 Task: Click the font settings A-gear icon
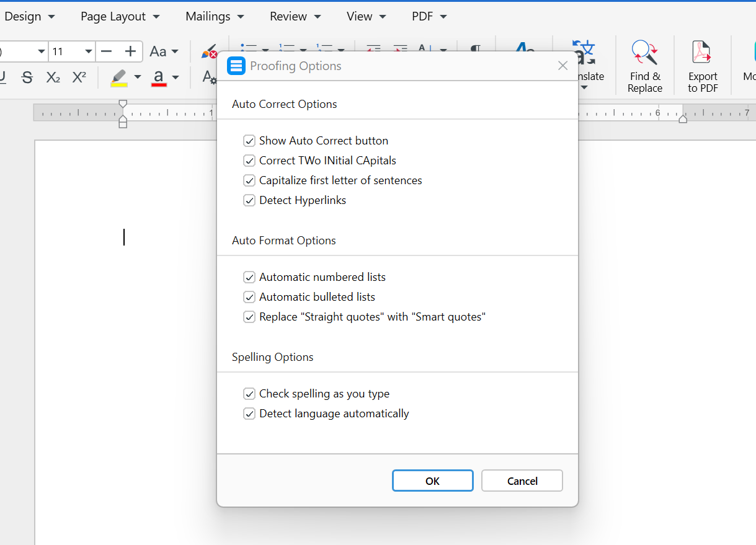(x=209, y=77)
